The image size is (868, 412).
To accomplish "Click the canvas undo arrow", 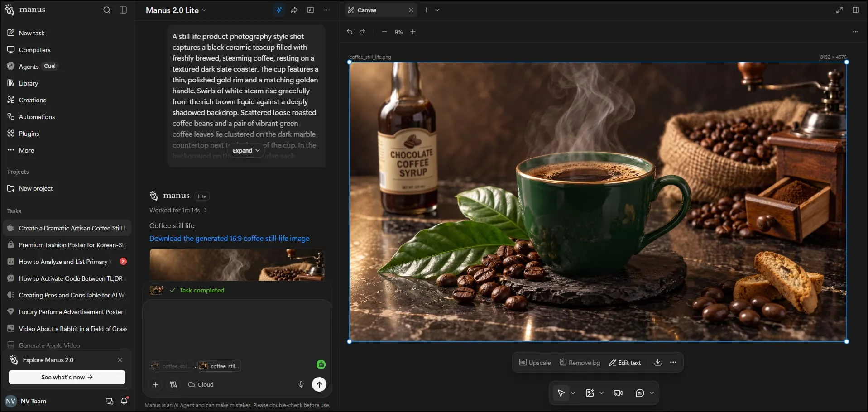I will point(350,32).
